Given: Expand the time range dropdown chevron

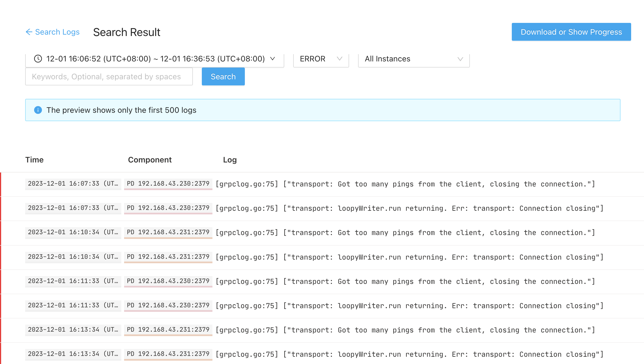Looking at the screenshot, I should coord(273,59).
